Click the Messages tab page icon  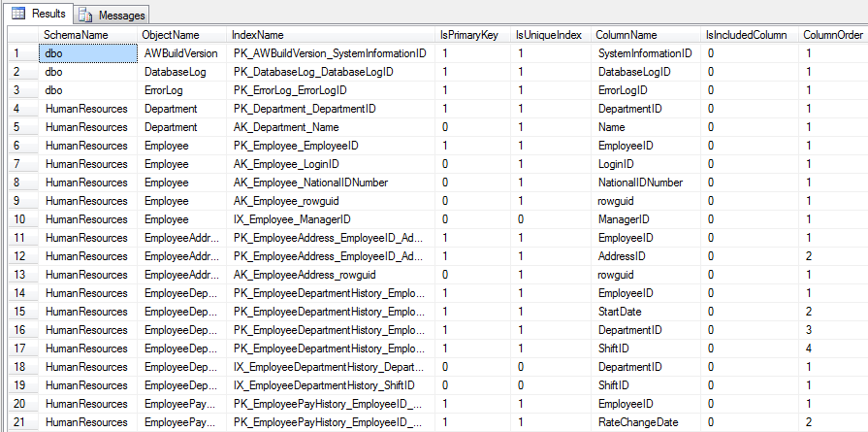(86, 15)
